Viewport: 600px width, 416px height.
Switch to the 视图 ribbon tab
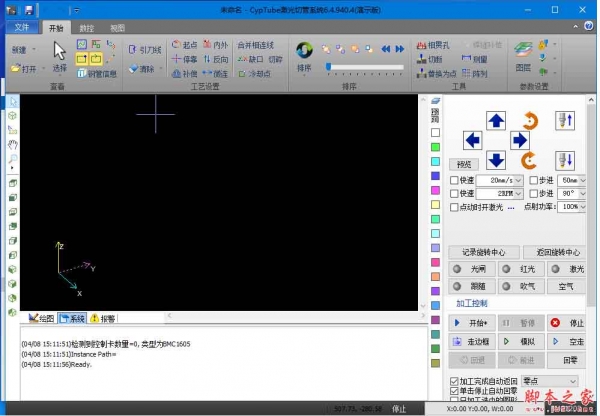117,28
